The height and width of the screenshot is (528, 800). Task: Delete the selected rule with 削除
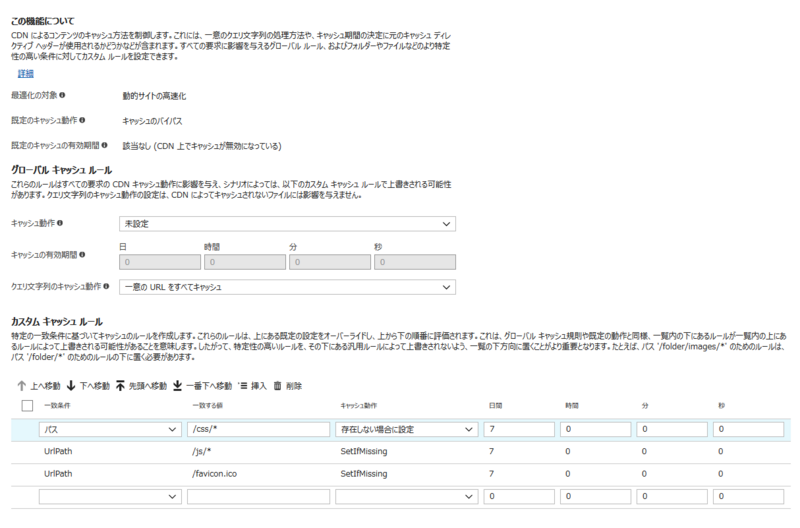(x=288, y=386)
